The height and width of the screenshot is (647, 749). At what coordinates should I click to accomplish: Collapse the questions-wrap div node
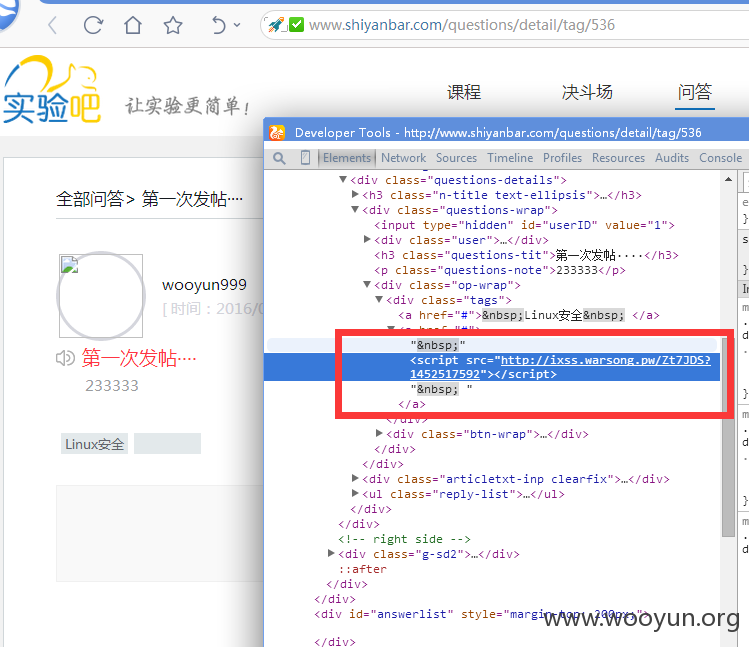coord(355,209)
